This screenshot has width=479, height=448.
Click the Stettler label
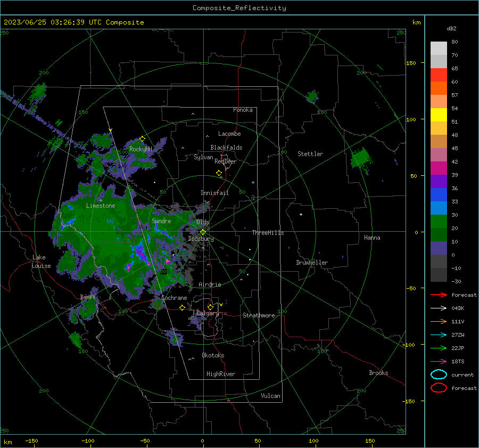(x=310, y=154)
